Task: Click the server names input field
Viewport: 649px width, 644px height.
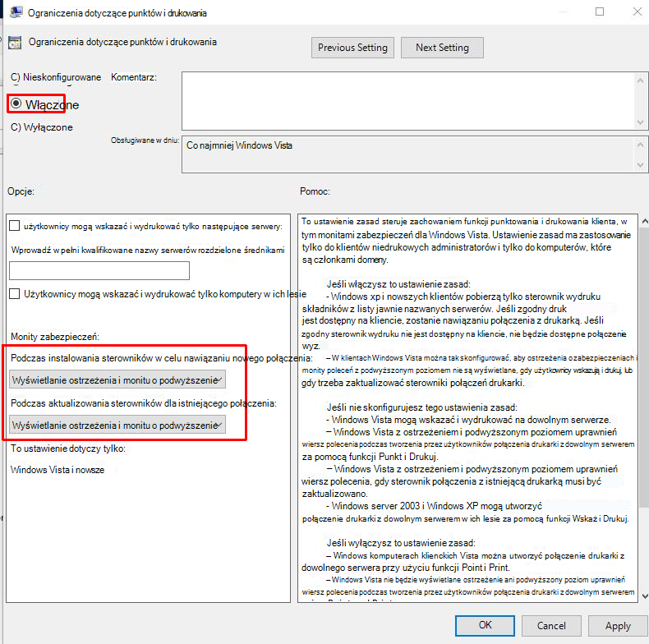Action: (x=99, y=271)
